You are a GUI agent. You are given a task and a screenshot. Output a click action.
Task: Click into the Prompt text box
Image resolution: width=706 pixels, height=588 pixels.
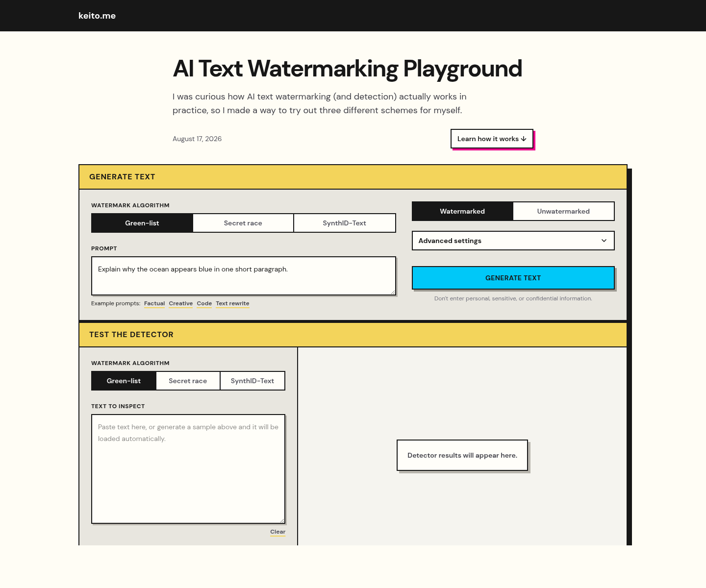pos(244,276)
